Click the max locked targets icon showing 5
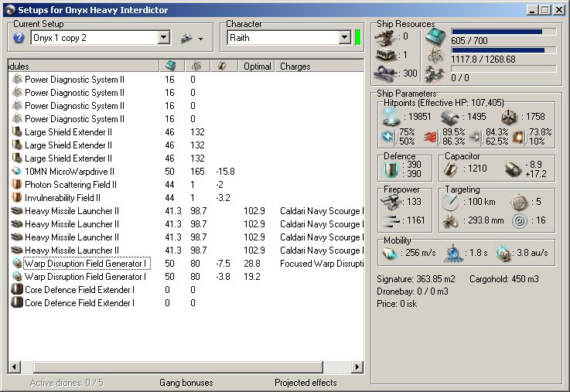The height and width of the screenshot is (392, 570). tap(519, 203)
